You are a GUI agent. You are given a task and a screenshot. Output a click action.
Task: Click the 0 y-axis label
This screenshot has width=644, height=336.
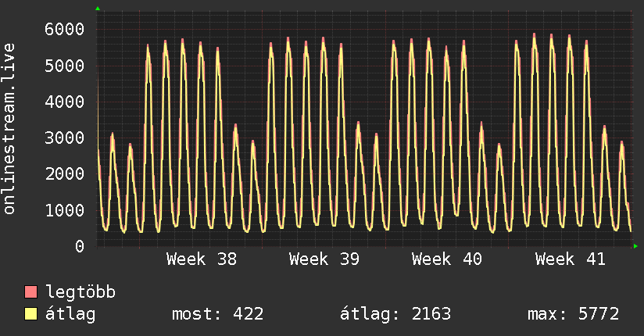[x=80, y=246]
